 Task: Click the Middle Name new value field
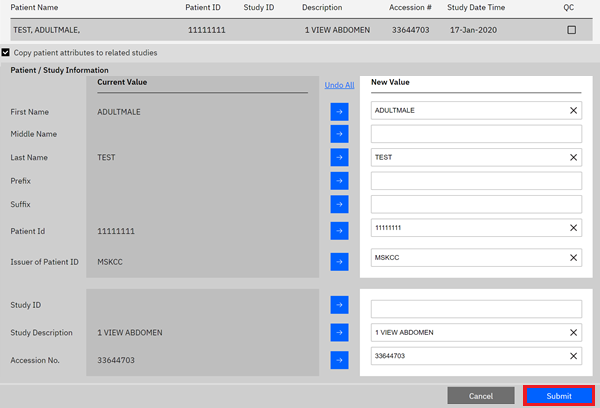tap(475, 134)
